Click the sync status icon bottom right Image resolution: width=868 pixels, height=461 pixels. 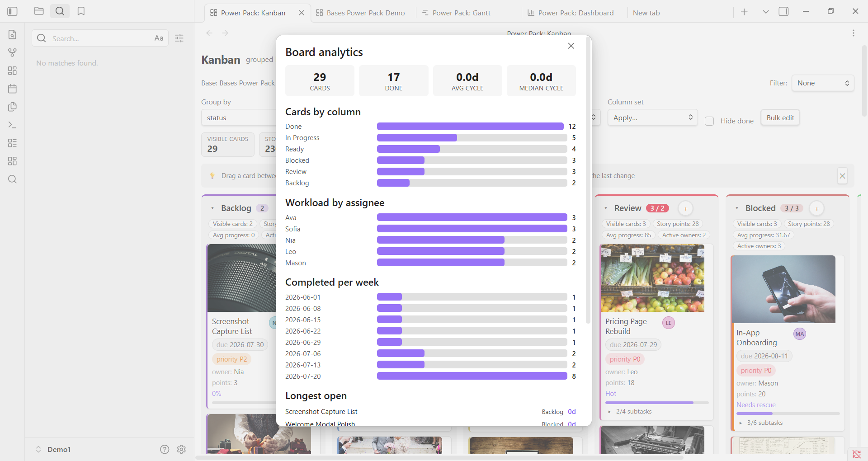pos(857,454)
